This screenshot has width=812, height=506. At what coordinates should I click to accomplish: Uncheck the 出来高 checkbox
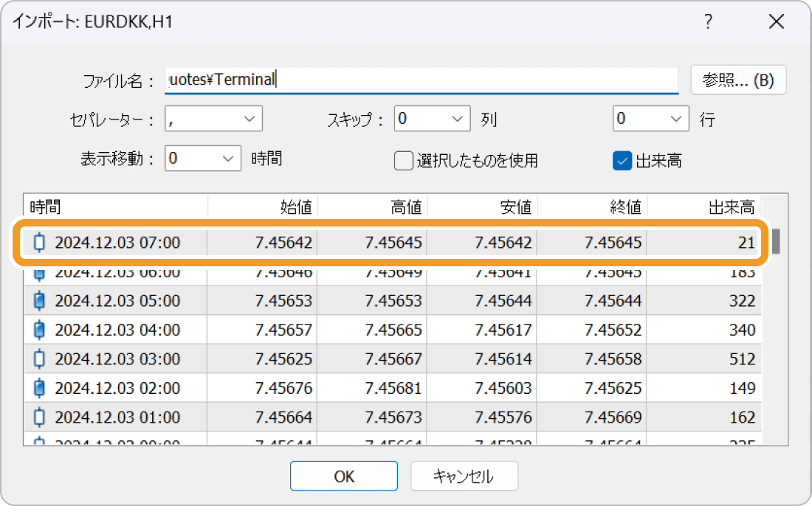pyautogui.click(x=622, y=160)
